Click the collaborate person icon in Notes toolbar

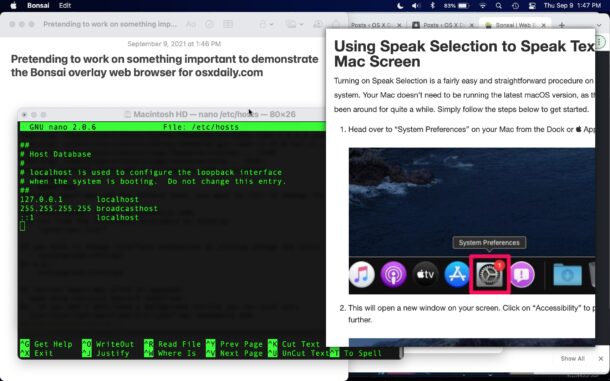(x=318, y=24)
